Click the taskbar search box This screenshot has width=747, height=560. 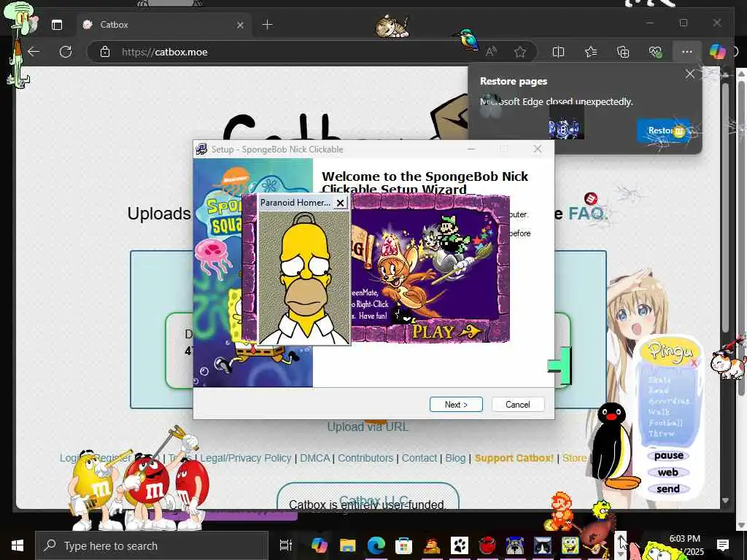pos(152,545)
